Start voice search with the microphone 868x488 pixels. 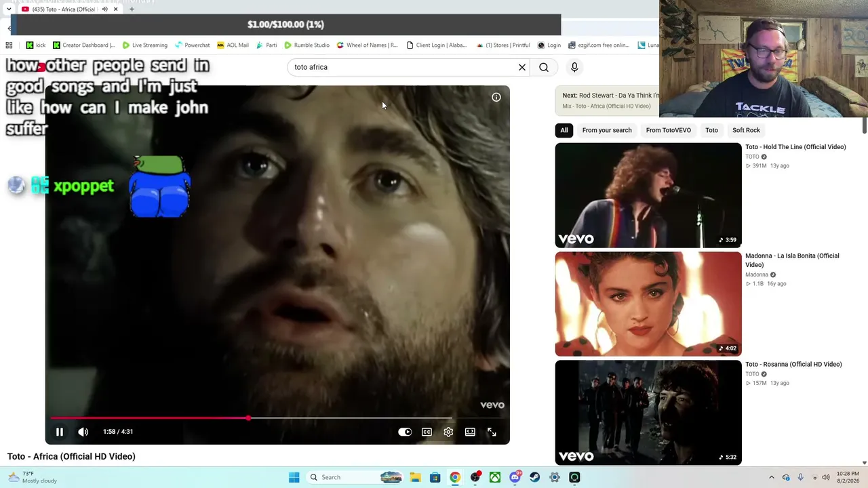click(x=574, y=67)
